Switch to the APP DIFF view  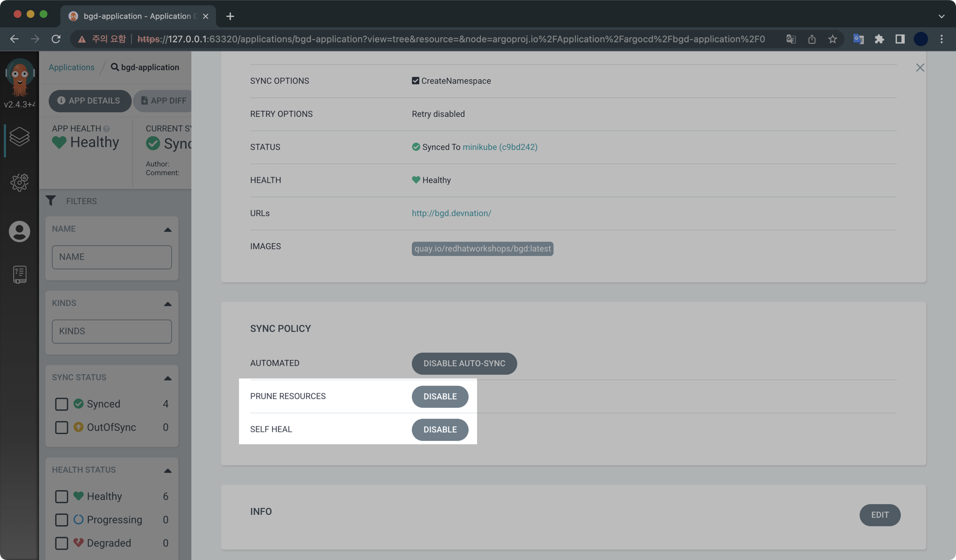coord(163,101)
